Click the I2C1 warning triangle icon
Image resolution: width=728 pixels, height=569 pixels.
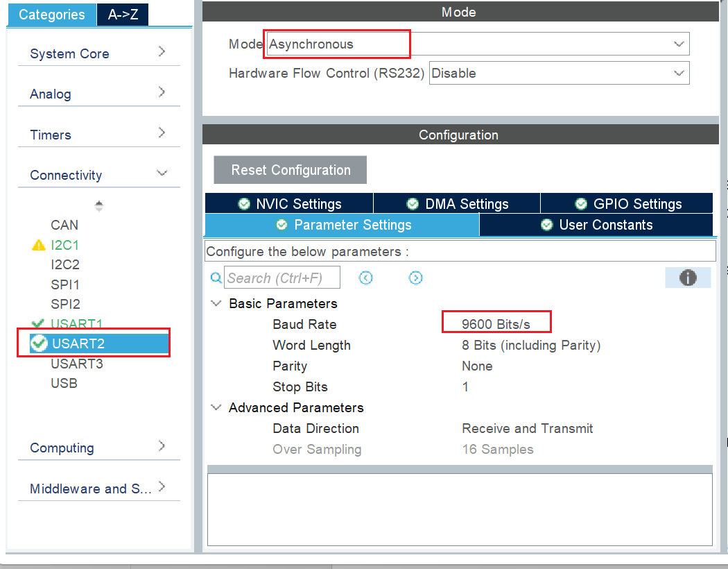pyautogui.click(x=39, y=245)
